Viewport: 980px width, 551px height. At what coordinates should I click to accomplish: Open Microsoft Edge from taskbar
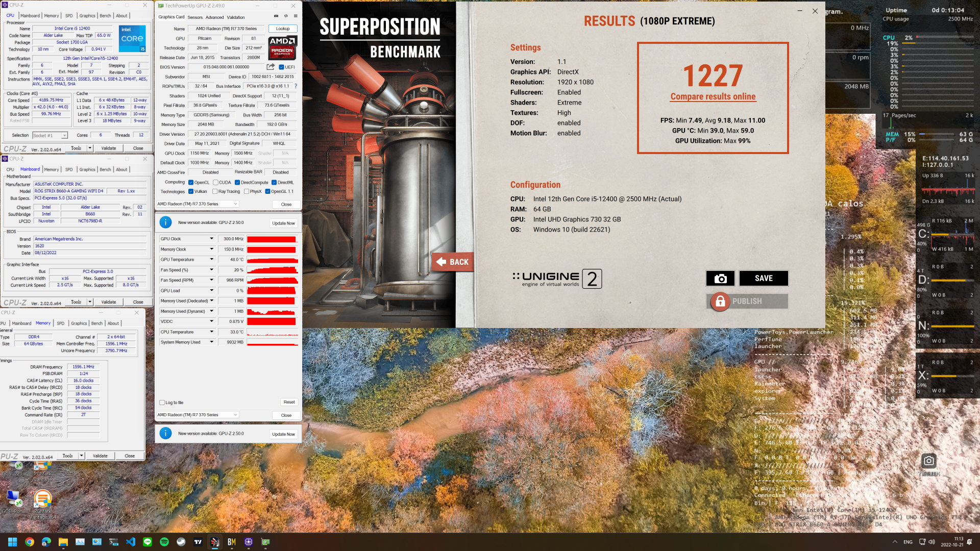46,542
